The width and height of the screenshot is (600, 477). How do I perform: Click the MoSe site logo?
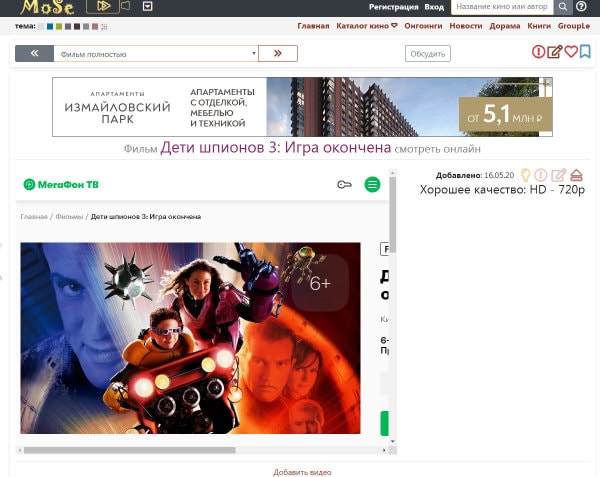pos(47,7)
